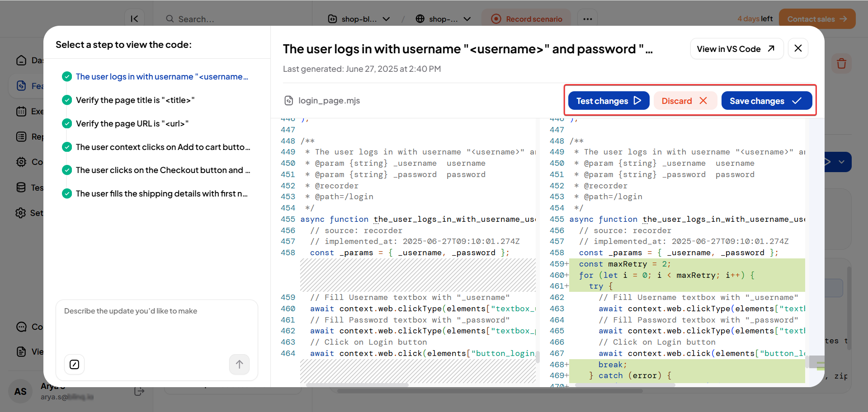Select the 'Verify the page URL' step
Screen dimensions: 868x412
tap(132, 124)
